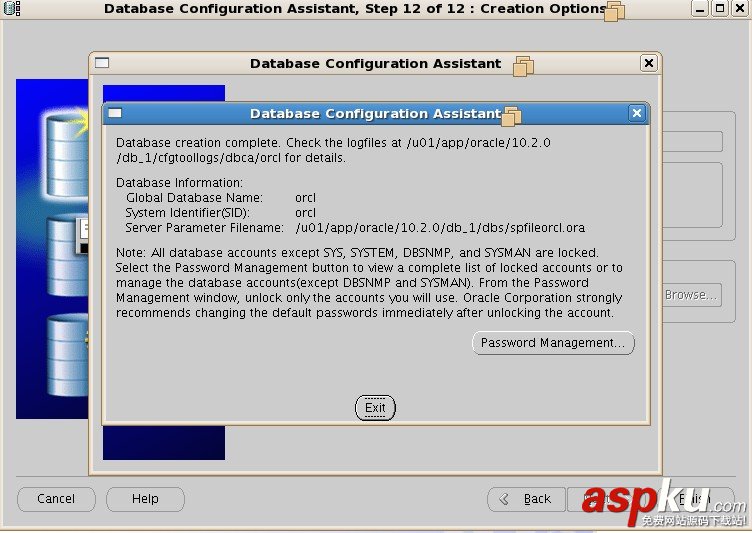Screen dimensions: 752x533
Task: Click the middle window's title bar text
Action: click(x=375, y=63)
